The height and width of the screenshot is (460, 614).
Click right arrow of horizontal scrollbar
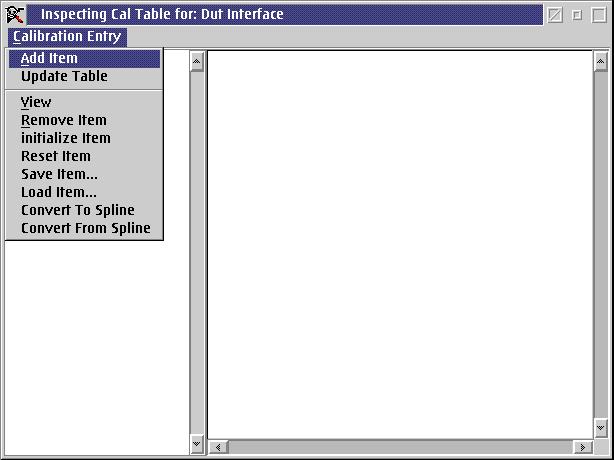(583, 447)
